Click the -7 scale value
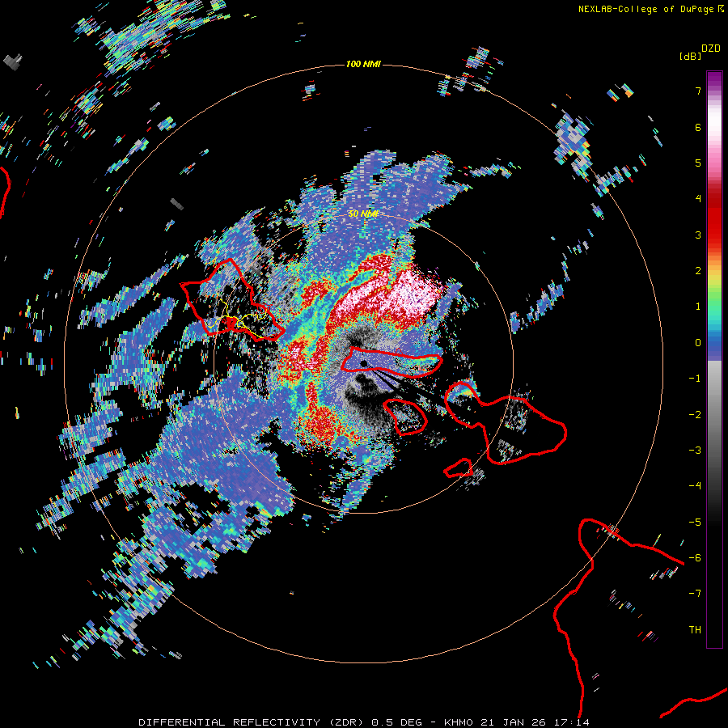Screen dimensions: 728x728 695,594
